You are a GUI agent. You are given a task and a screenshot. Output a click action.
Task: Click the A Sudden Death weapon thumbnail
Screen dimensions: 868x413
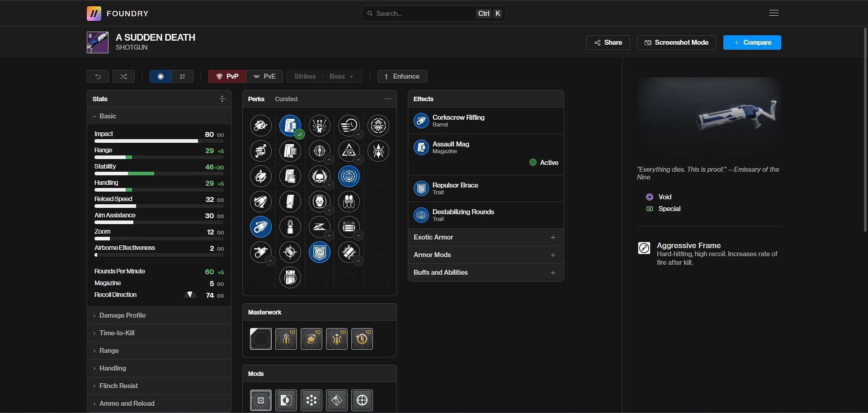tap(98, 42)
